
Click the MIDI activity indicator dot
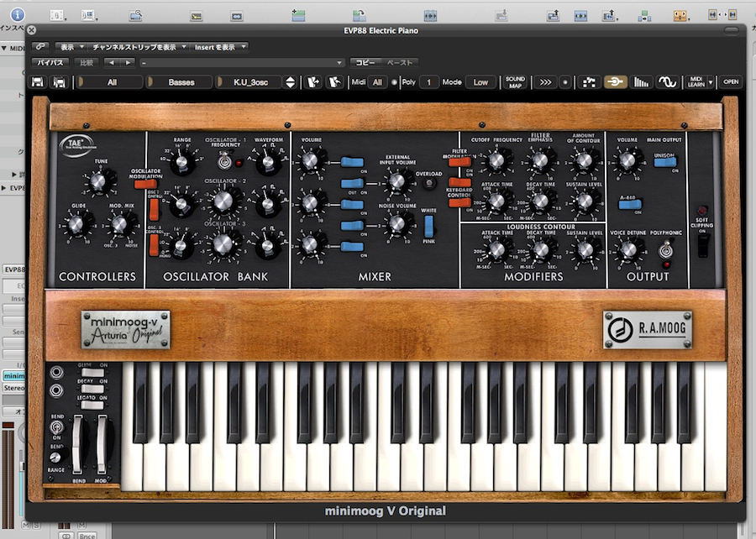394,82
